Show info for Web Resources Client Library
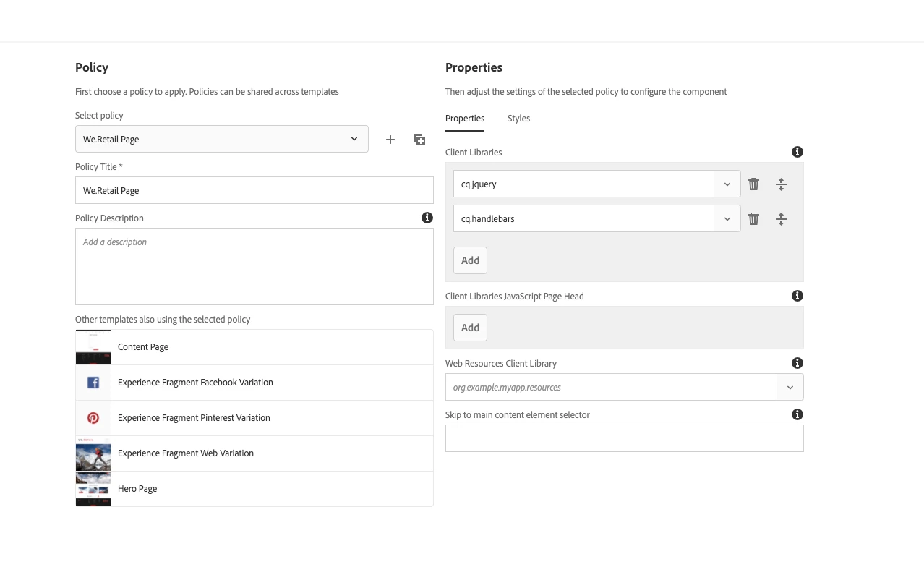The height and width of the screenshot is (567, 924). pyautogui.click(x=797, y=363)
